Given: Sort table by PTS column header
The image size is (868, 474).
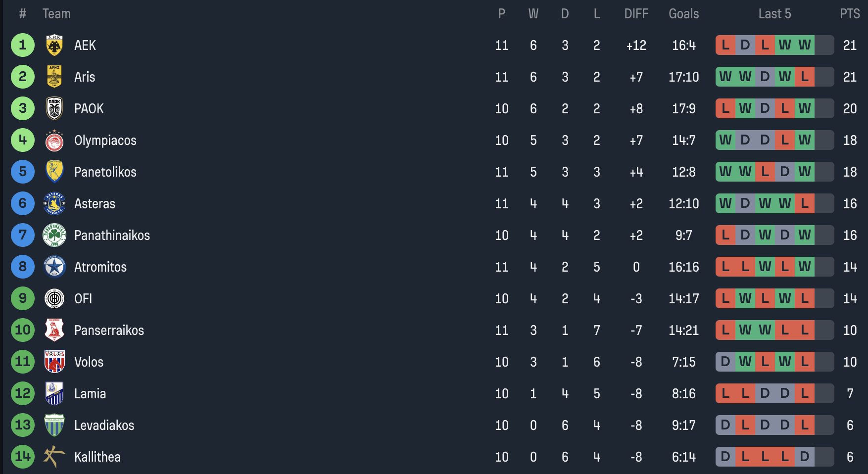Looking at the screenshot, I should tap(850, 14).
